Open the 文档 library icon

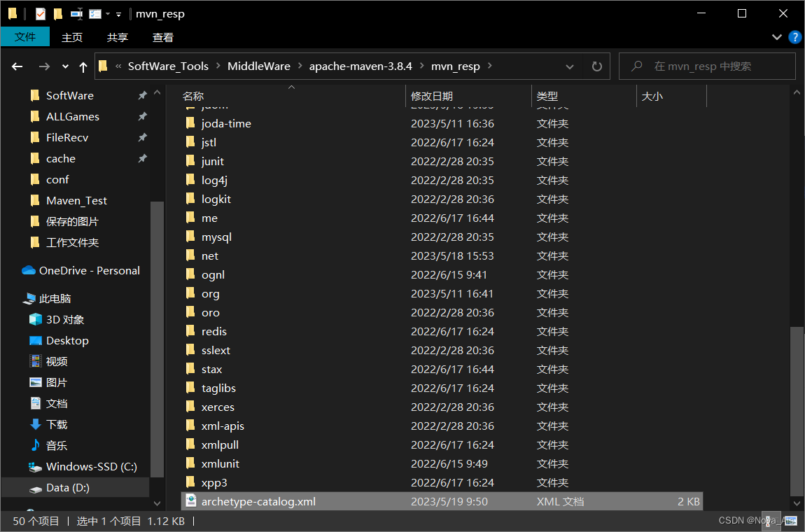point(36,404)
